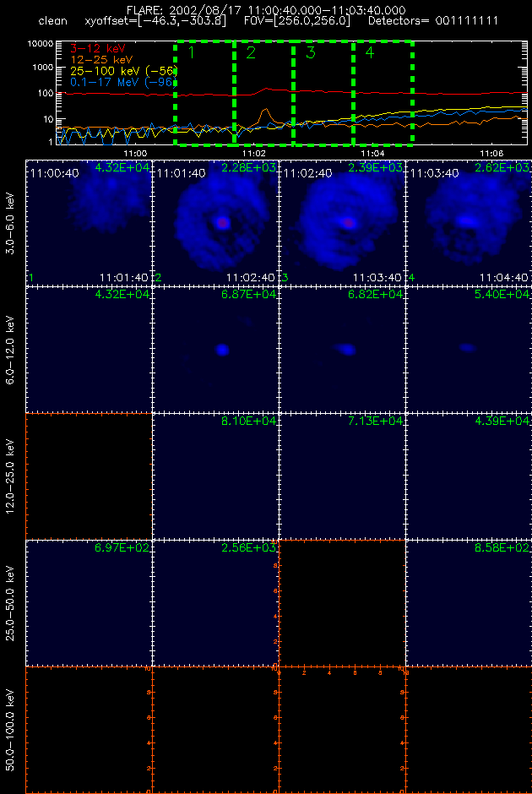The image size is (532, 794).
Task: Click the 11:04:40 end time in panel 4
Action: (504, 278)
